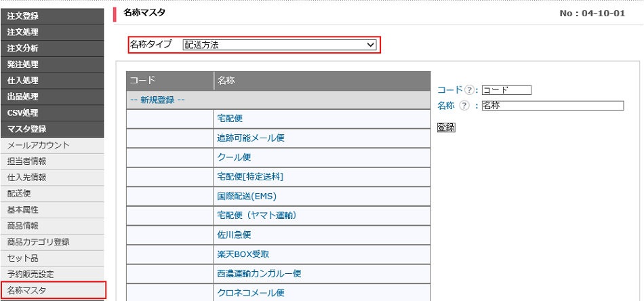Open 基本属性 in the sidebar
Image resolution: width=644 pixels, height=301 pixels.
(52, 209)
